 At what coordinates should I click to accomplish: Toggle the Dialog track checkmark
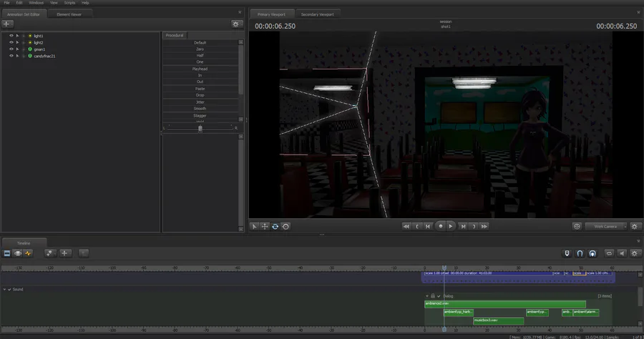(x=439, y=296)
